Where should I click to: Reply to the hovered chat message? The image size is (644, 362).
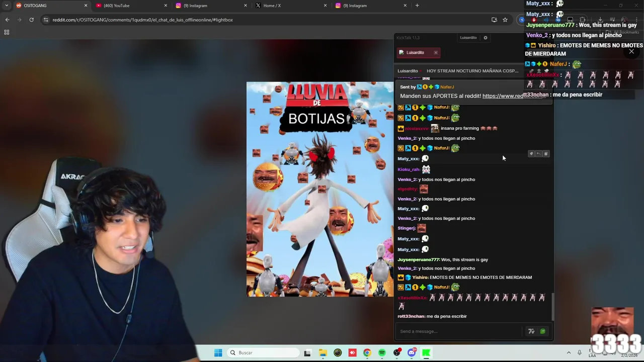[538, 154]
